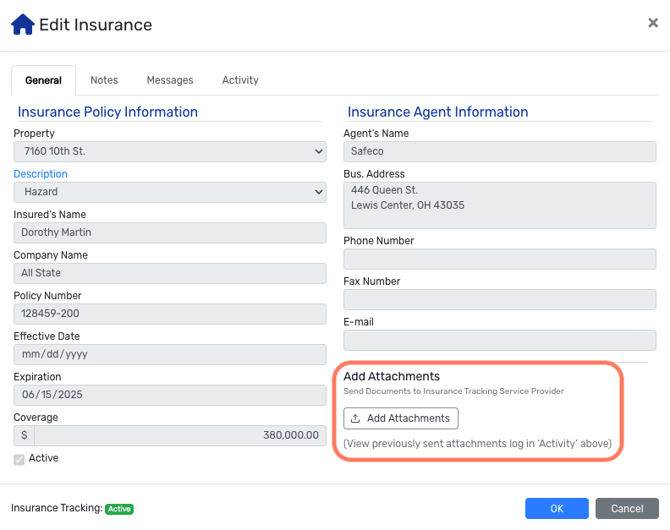The image size is (670, 530).
Task: Click the blue house icon by Edit Insurance
Action: (x=23, y=24)
